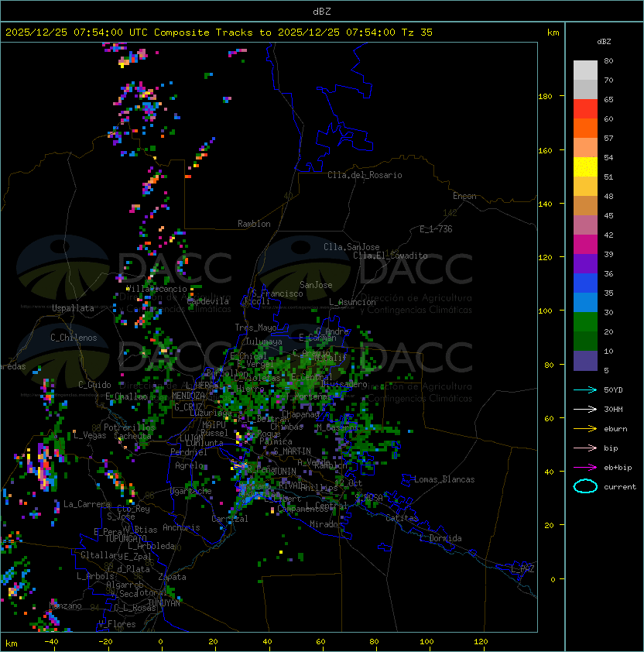This screenshot has height=652, width=644.
Task: Click the 'Carrizal' map label
Action: tap(230, 519)
